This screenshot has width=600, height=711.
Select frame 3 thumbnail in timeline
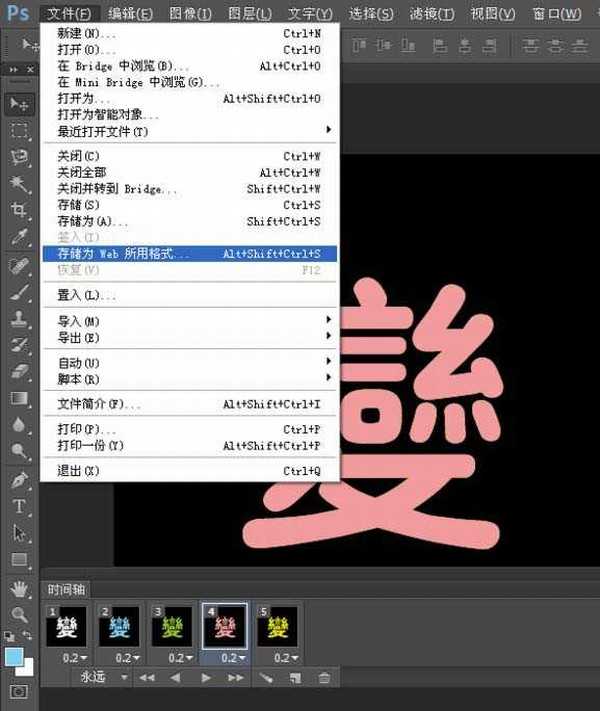(x=172, y=626)
